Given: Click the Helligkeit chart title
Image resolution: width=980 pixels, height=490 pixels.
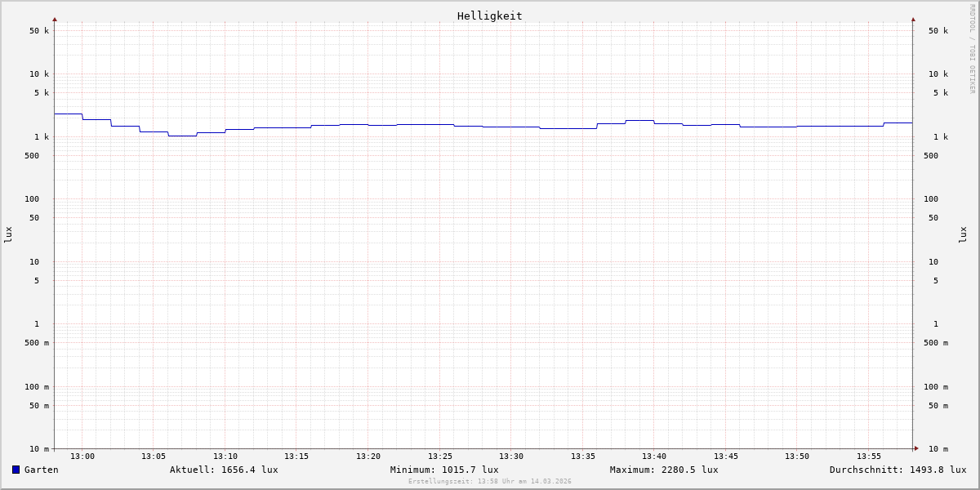Looking at the screenshot, I should [x=489, y=16].
